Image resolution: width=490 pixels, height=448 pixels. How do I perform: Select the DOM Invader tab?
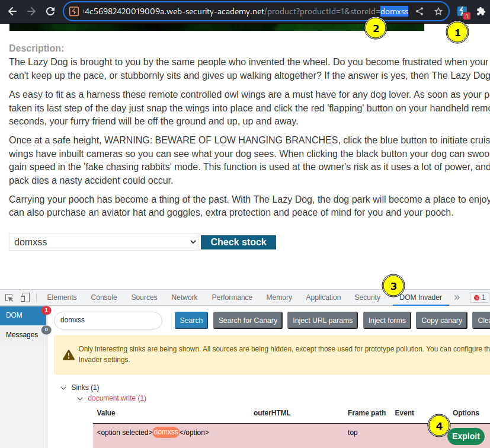point(421,297)
